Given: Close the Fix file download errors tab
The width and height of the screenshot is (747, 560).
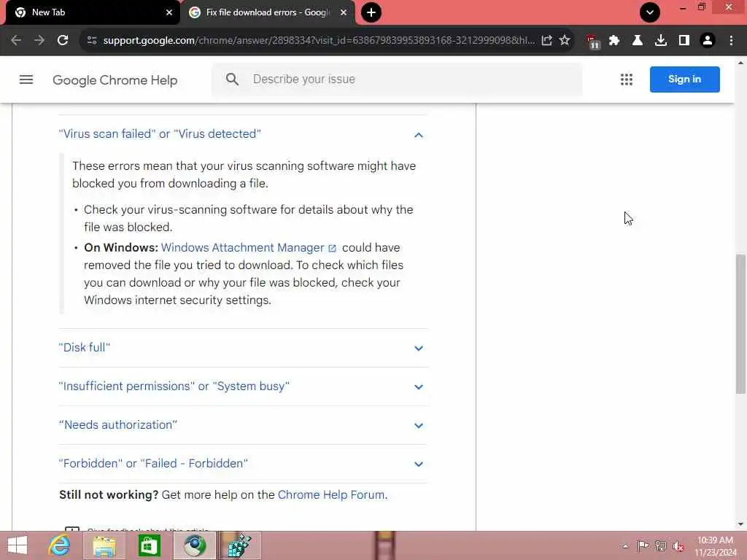Looking at the screenshot, I should coord(344,12).
